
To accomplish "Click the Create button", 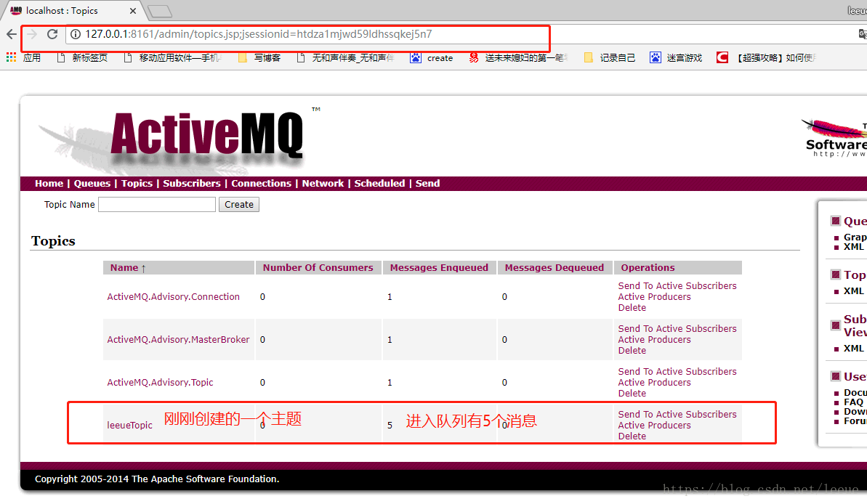I will (x=239, y=205).
